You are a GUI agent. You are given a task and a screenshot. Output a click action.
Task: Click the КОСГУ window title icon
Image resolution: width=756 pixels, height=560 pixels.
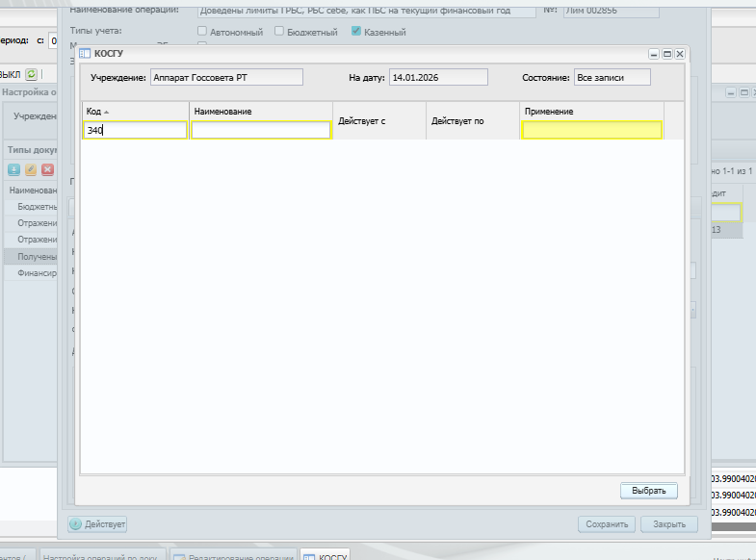coord(85,54)
